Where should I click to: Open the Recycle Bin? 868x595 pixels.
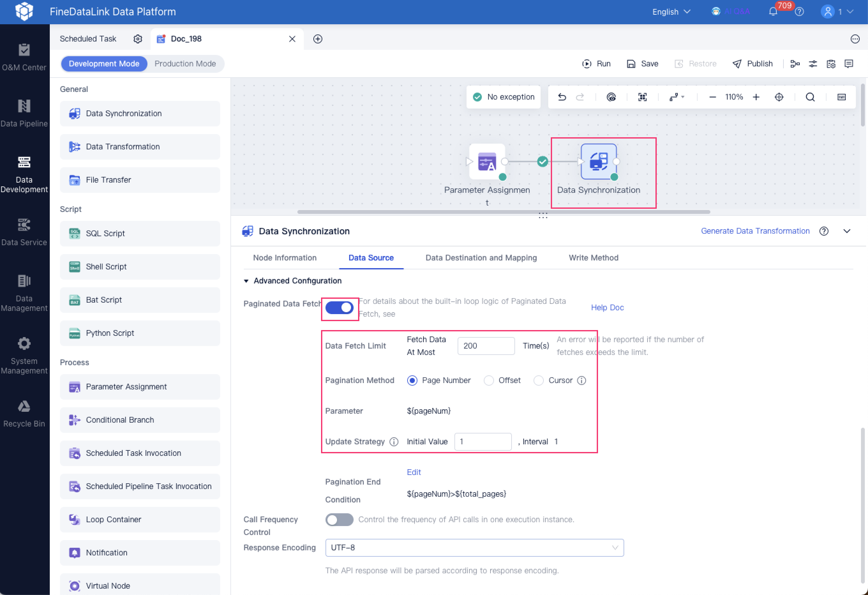[24, 414]
